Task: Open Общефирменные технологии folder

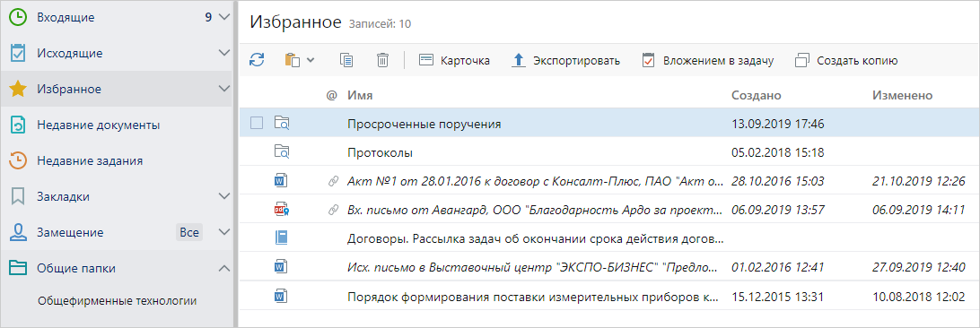Action: click(118, 301)
